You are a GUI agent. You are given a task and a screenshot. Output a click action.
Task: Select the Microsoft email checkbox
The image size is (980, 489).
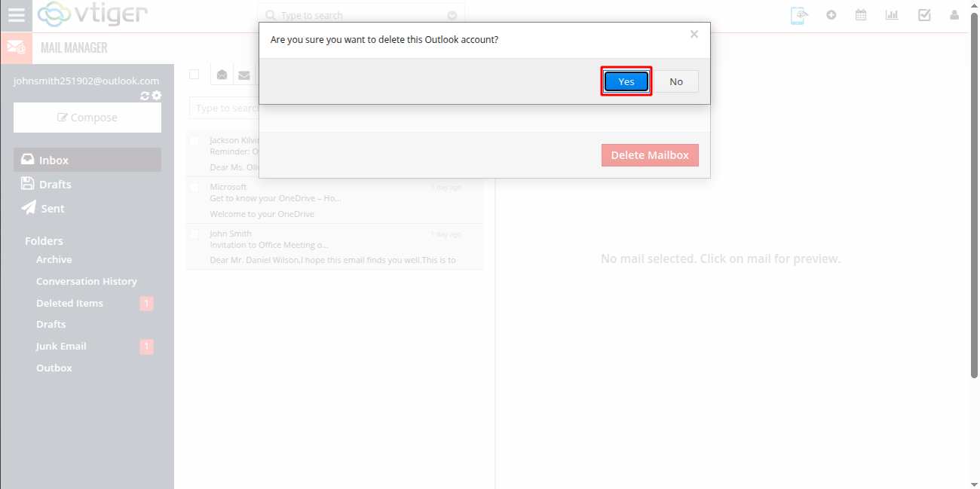tap(194, 187)
